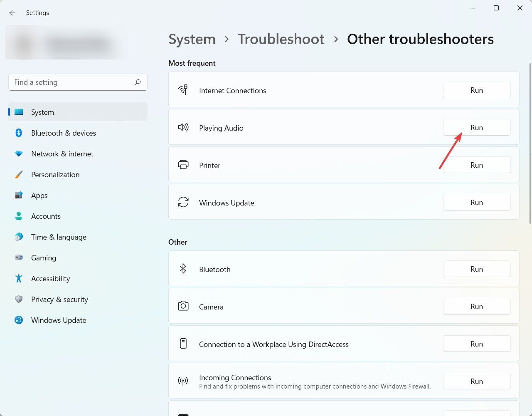The image size is (532, 416).
Task: Click the Accessibility figure icon
Action: pos(19,278)
